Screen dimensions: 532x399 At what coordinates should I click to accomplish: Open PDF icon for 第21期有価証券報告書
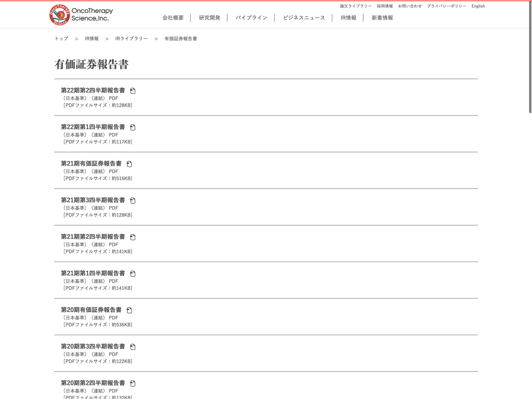tap(129, 164)
